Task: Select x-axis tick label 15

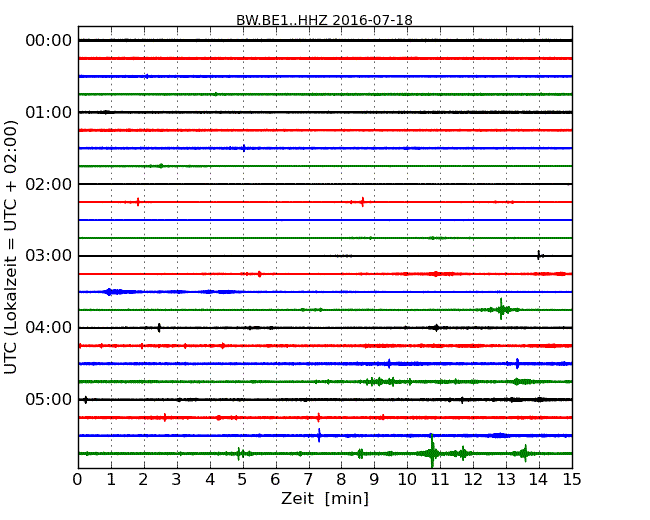Action: [x=572, y=479]
